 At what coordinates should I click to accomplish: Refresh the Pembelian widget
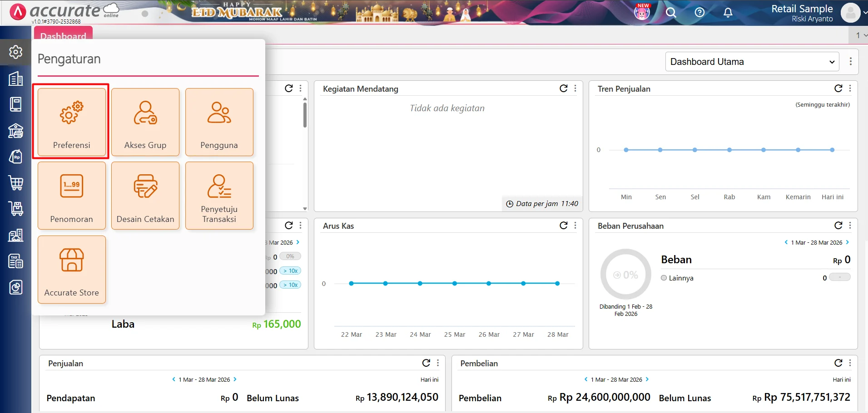pos(838,363)
